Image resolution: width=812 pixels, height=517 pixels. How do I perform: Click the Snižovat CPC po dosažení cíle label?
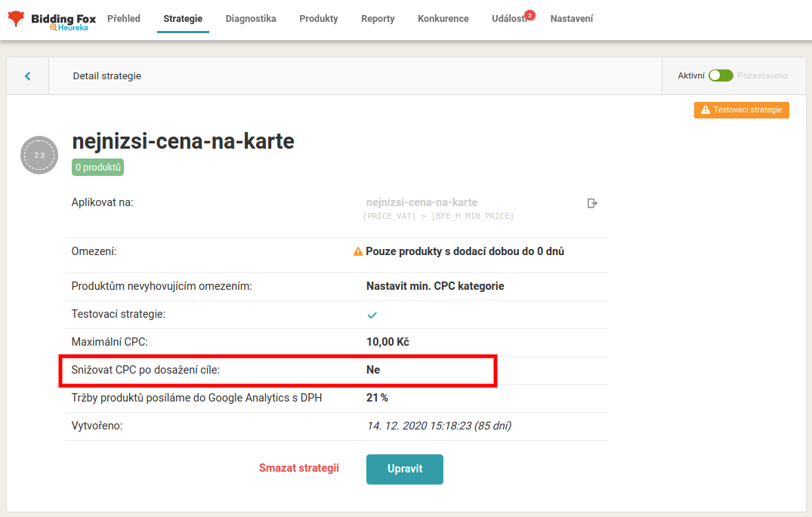(146, 370)
